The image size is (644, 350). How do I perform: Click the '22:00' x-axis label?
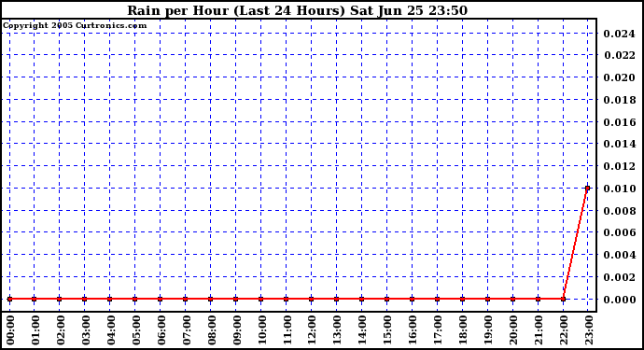pos(565,329)
